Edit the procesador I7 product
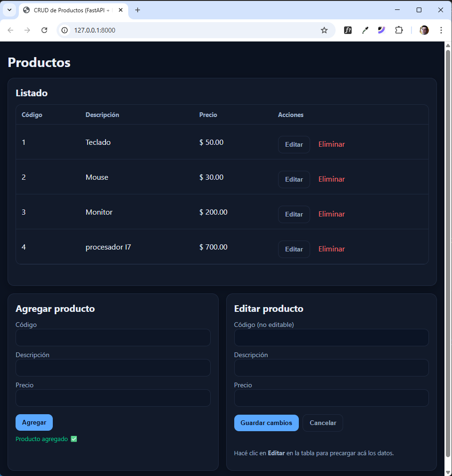This screenshot has height=476, width=452. point(294,249)
